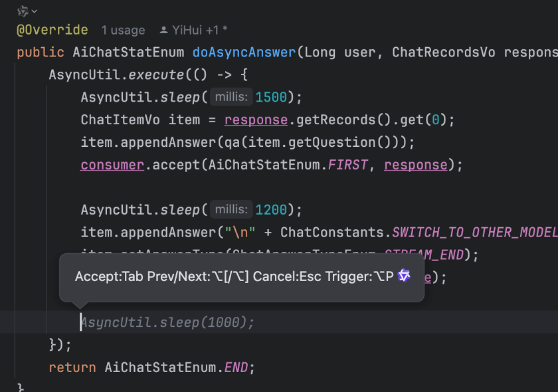Click the underlined 'consumer' variable
Screen dimensions: 558x392
click(x=112, y=165)
